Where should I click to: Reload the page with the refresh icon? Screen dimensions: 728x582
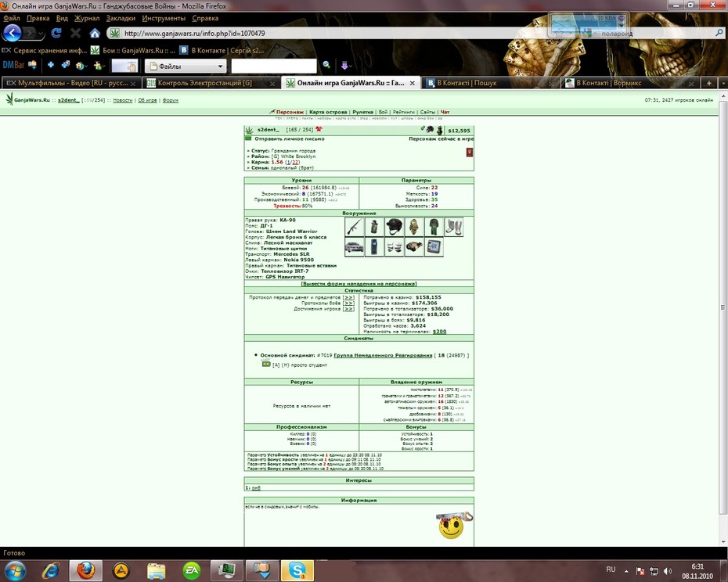point(56,33)
